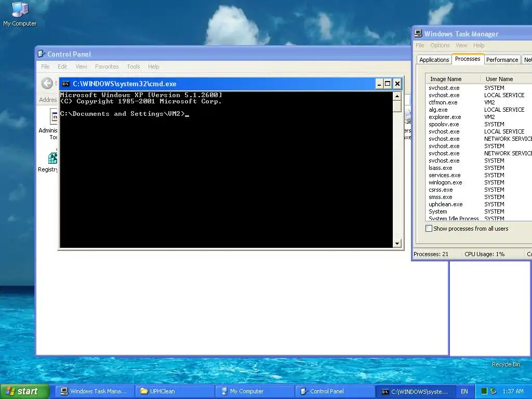Switch to cmd.exe taskbar button
The image size is (532, 399).
[x=415, y=391]
